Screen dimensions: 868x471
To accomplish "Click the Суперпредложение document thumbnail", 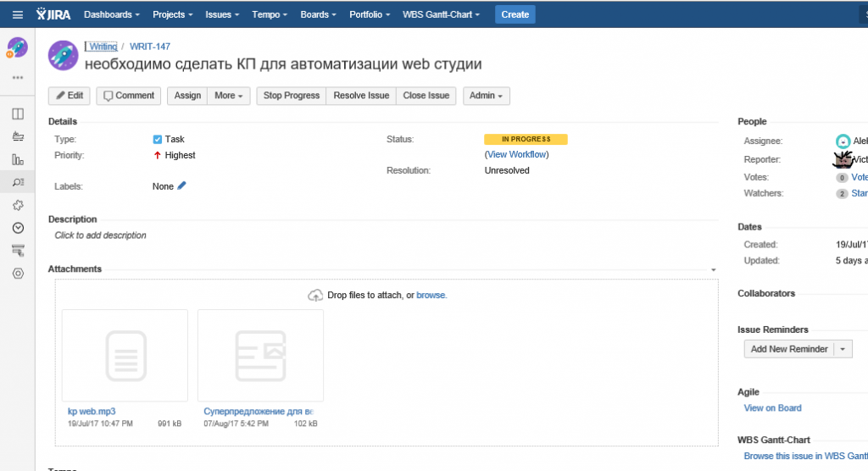I will (260, 355).
